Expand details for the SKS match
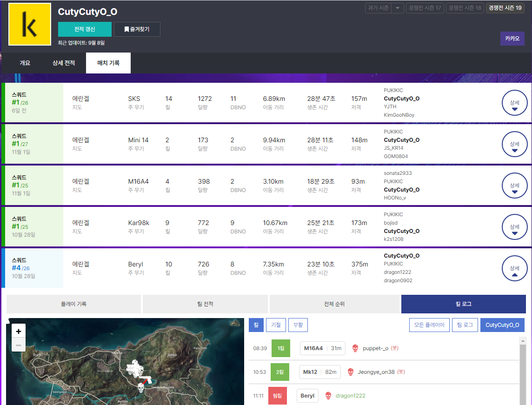The width and height of the screenshot is (532, 405). 514,102
